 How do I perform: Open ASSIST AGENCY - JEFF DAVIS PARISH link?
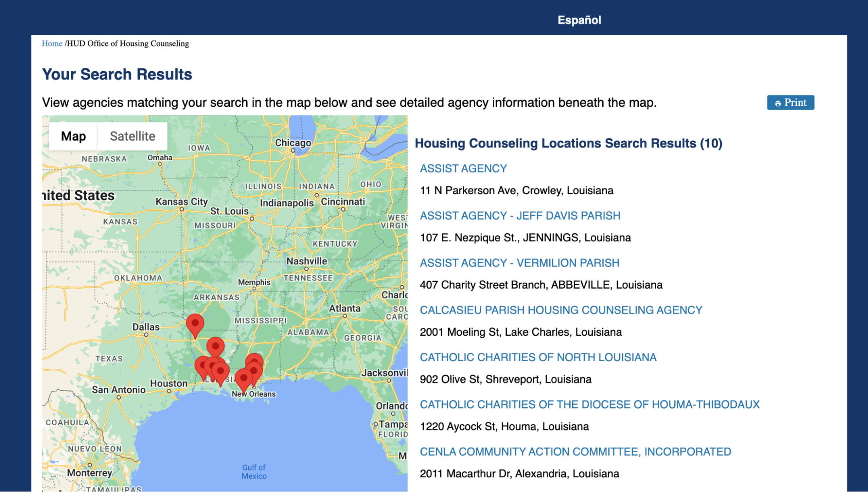coord(520,216)
